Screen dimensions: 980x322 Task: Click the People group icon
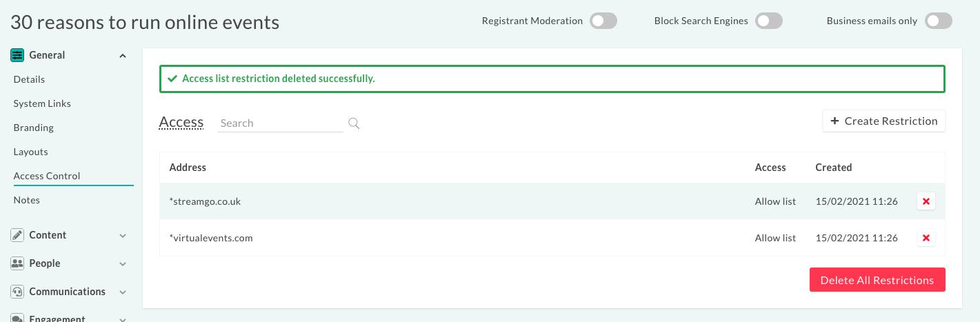(x=17, y=263)
